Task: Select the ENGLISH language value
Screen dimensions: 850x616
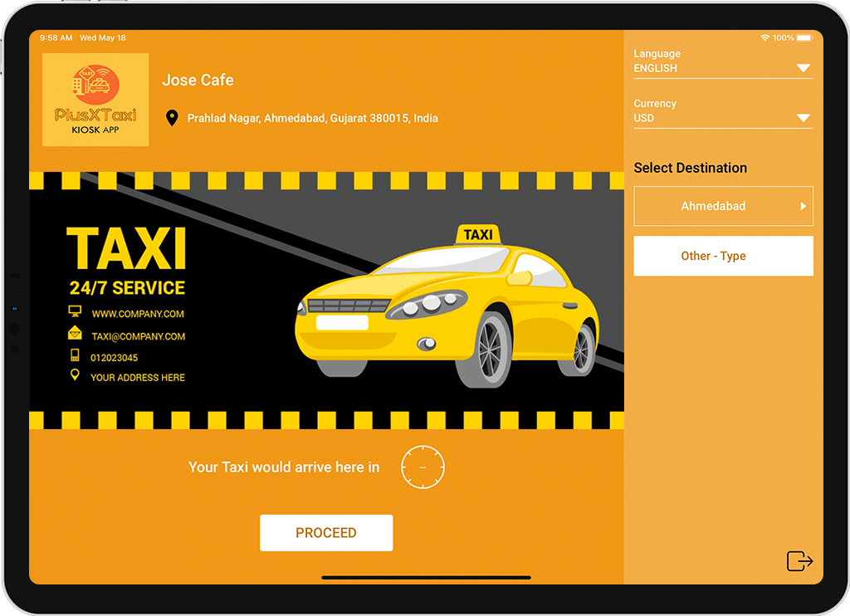Action: [656, 68]
